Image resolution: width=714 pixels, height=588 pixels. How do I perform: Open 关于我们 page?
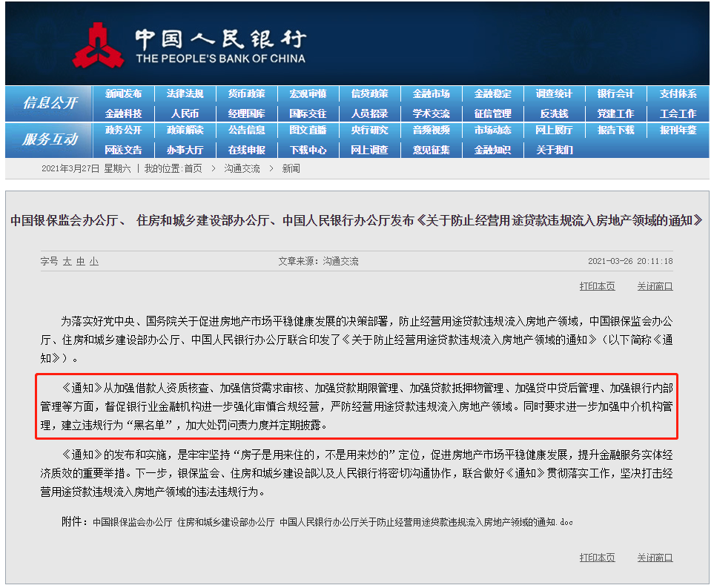[x=554, y=150]
